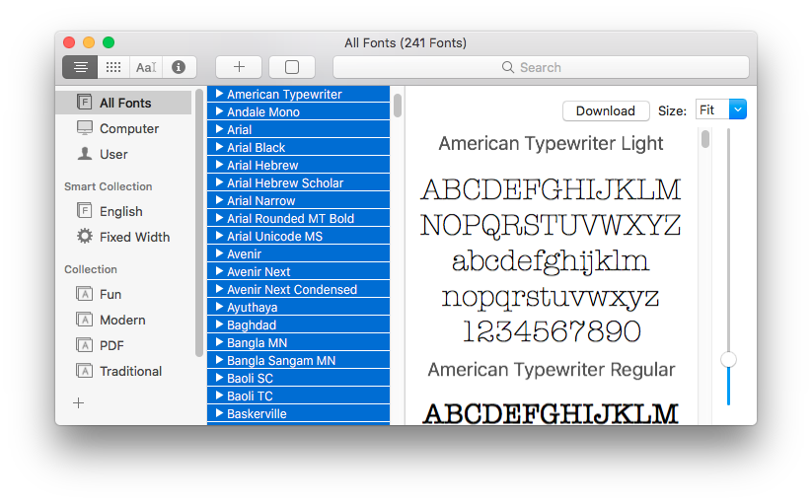Screen dimensions: 812x504
Task: Select Avenir Next font row
Action: point(298,271)
